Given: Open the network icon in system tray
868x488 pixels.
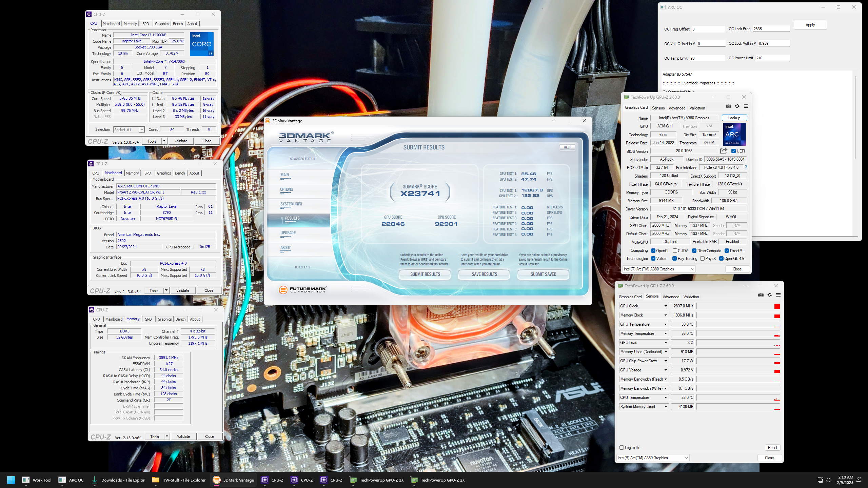Looking at the screenshot, I should [820, 480].
